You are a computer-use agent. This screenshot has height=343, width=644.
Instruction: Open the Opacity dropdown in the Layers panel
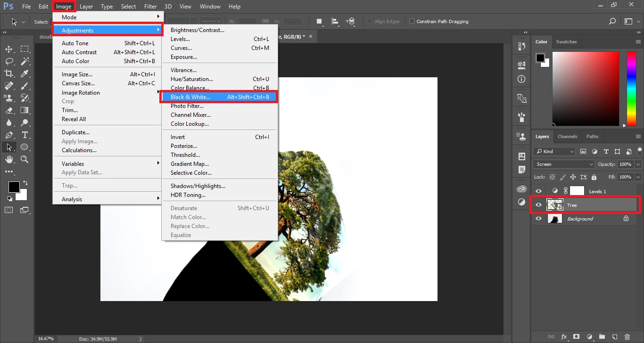click(637, 164)
